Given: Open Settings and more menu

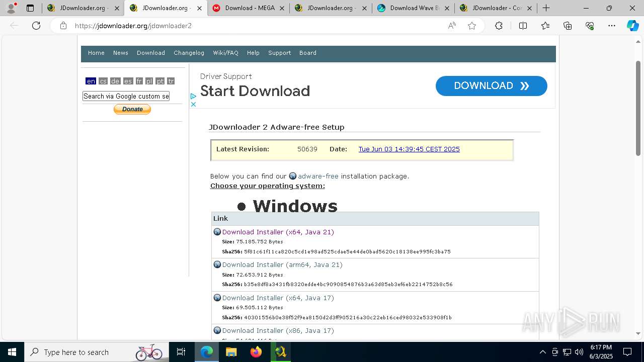Looking at the screenshot, I should 612,26.
